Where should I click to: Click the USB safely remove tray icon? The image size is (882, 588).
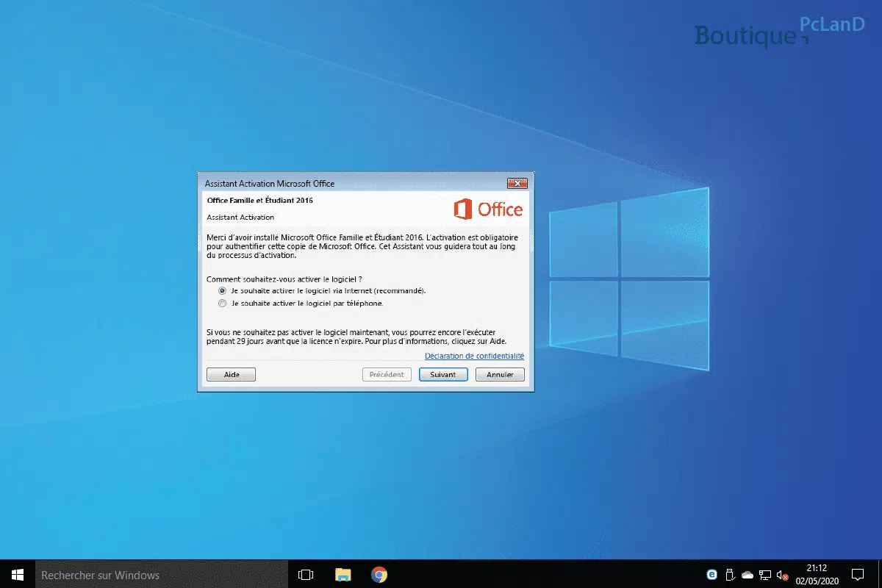click(730, 574)
